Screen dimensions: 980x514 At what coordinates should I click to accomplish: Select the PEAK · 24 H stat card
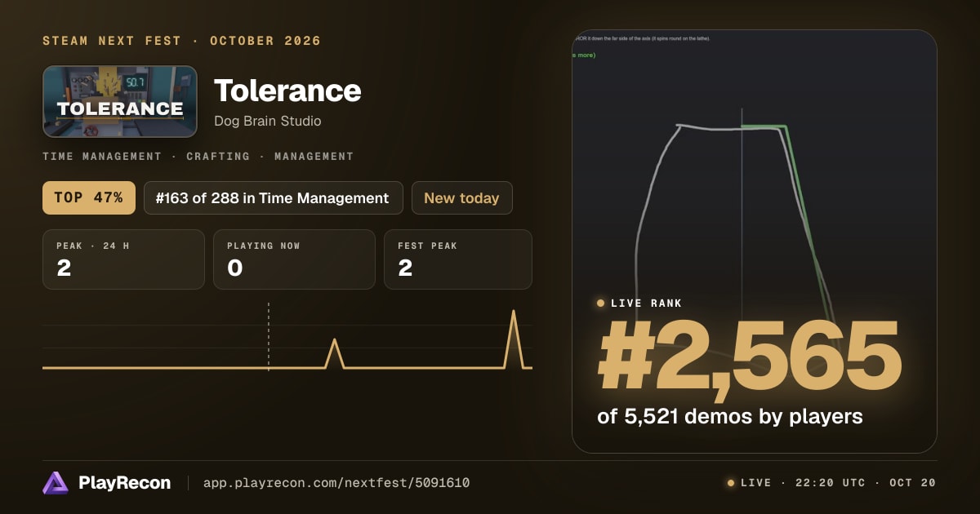123,259
